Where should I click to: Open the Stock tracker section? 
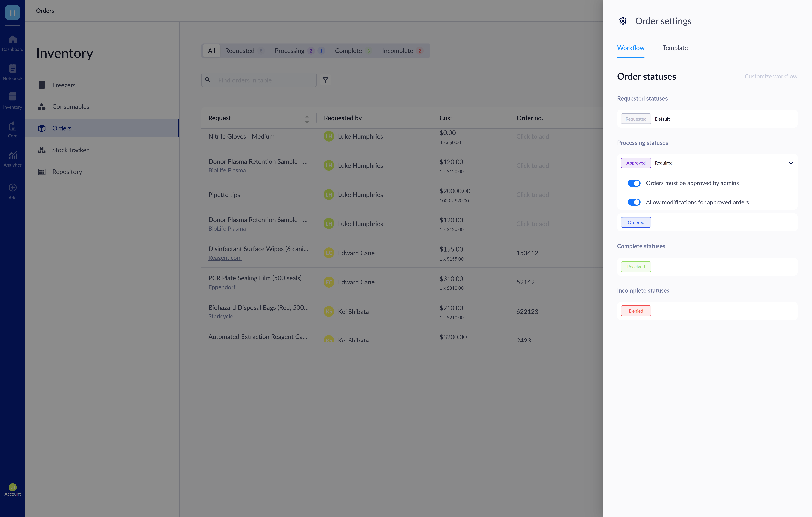click(70, 150)
